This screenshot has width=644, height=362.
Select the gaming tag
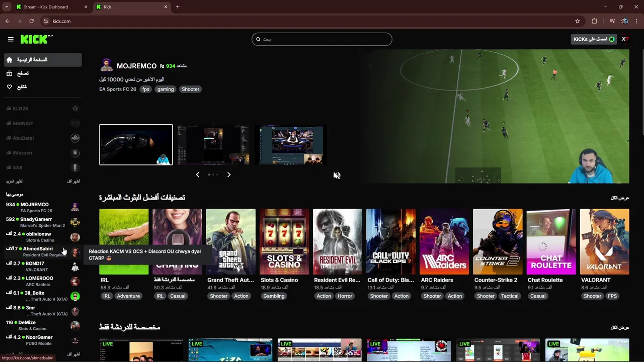pyautogui.click(x=166, y=89)
